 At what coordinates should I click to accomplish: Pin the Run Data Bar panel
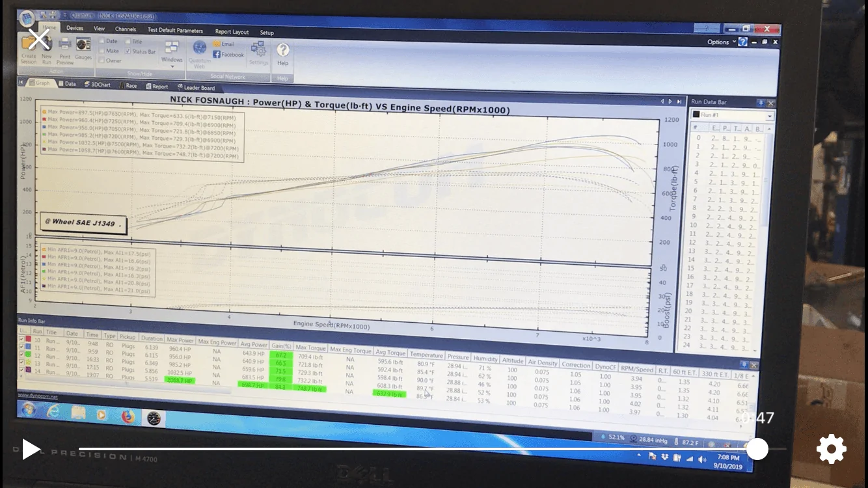tap(761, 103)
